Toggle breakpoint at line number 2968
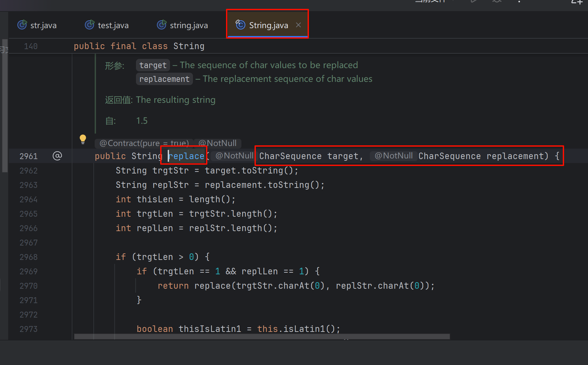 28,257
